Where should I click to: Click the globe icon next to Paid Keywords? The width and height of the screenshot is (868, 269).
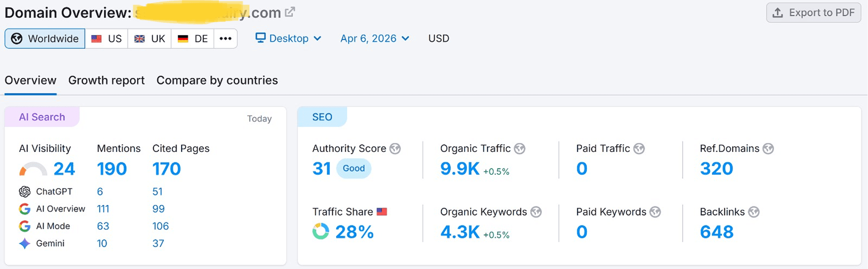[655, 212]
